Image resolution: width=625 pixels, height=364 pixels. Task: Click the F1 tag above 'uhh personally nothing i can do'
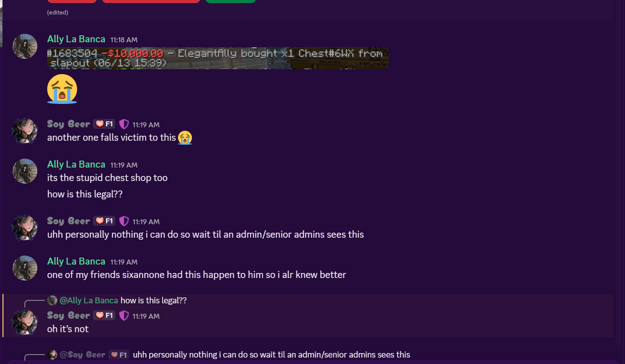pos(104,221)
